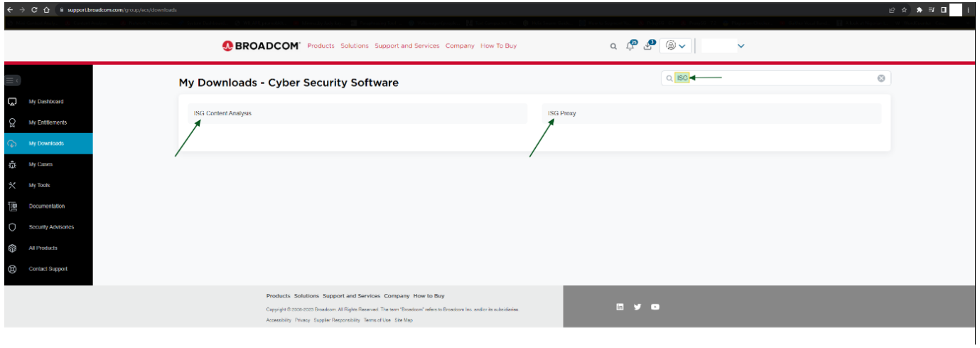Collapse the sidebar with hamburger toggle
This screenshot has height=348, width=980.
(x=12, y=80)
